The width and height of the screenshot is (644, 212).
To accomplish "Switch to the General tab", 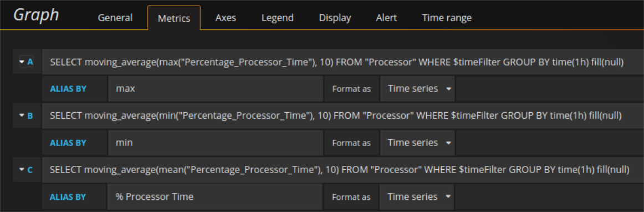I will coord(115,18).
